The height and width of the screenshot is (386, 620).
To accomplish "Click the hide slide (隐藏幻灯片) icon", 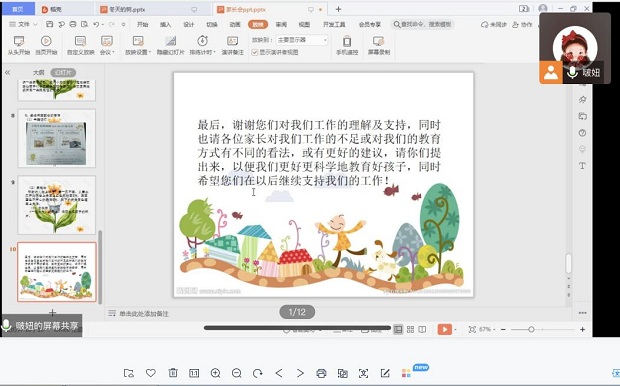I will point(170,45).
